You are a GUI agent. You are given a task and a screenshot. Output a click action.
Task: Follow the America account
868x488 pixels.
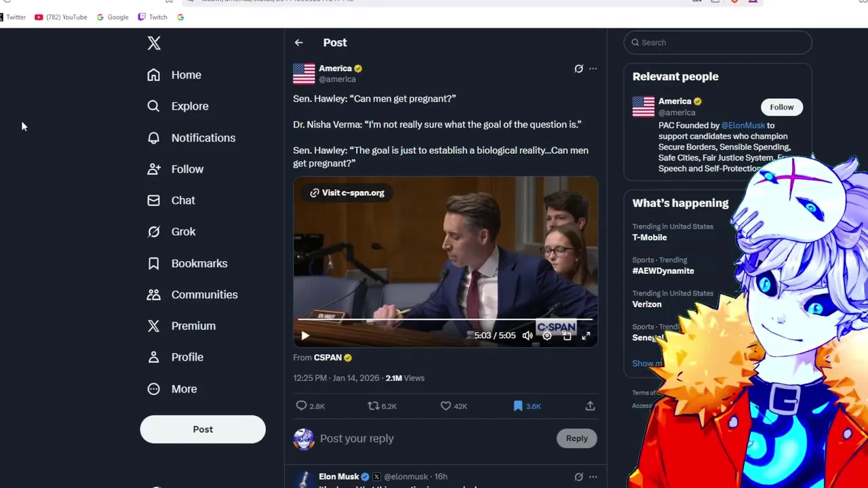click(781, 107)
